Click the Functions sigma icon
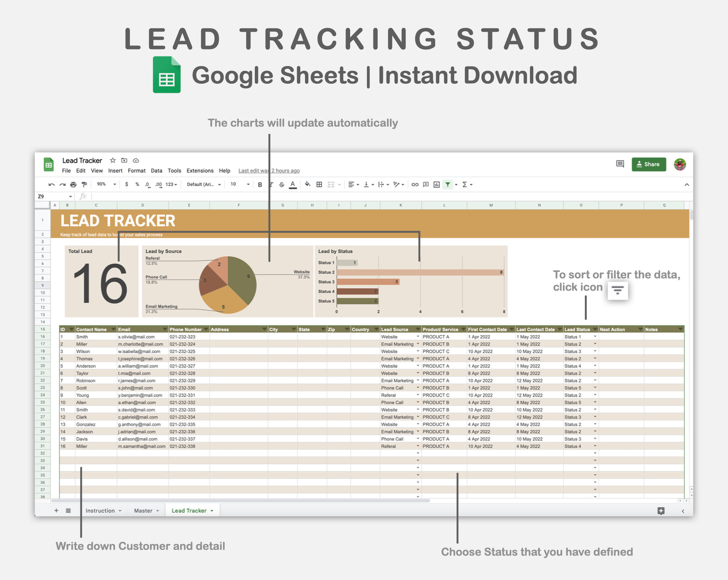The width and height of the screenshot is (728, 580). click(x=465, y=184)
